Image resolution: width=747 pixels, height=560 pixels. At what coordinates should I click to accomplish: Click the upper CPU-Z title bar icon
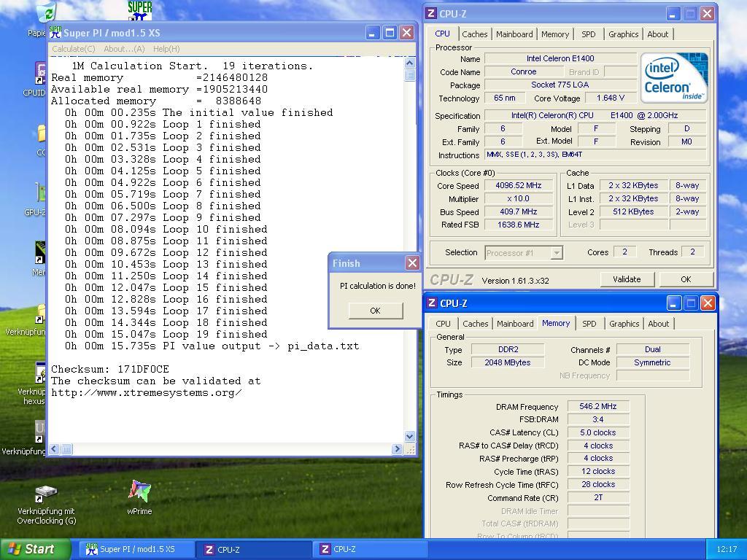pyautogui.click(x=431, y=13)
